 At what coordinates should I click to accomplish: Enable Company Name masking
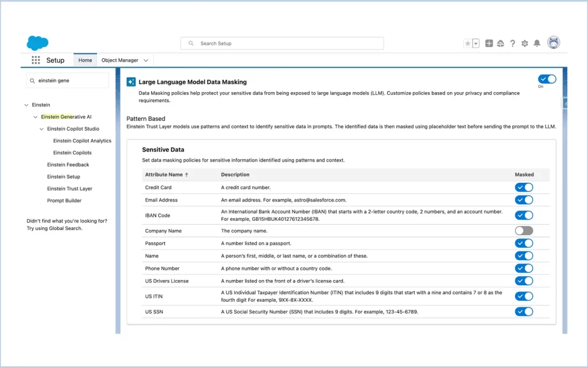tap(524, 231)
